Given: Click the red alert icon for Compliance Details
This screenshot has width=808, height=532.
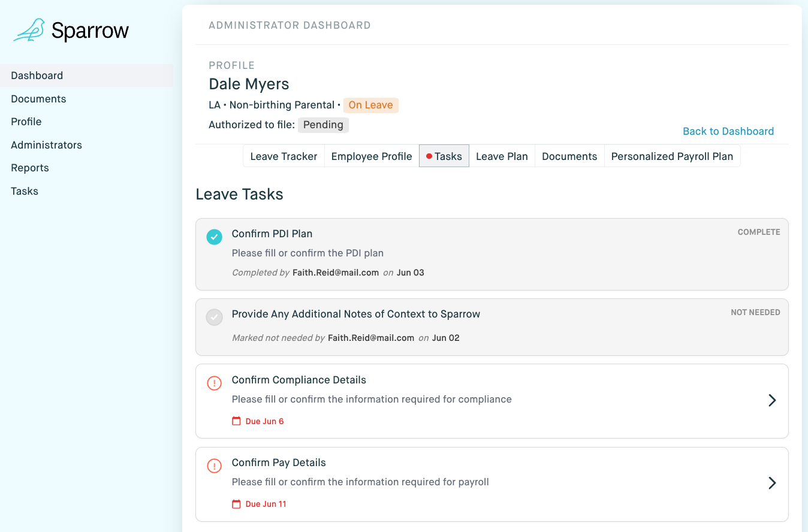Looking at the screenshot, I should pos(214,383).
